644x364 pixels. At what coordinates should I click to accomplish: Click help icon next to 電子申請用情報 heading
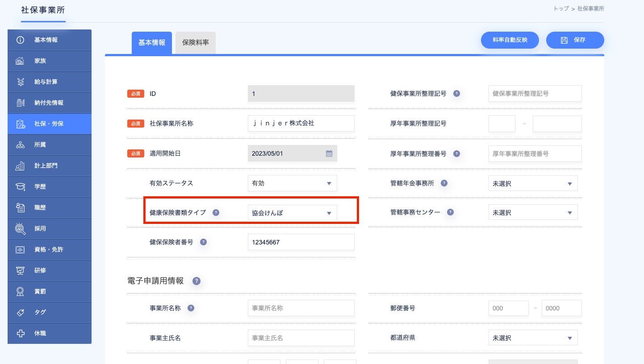click(197, 281)
